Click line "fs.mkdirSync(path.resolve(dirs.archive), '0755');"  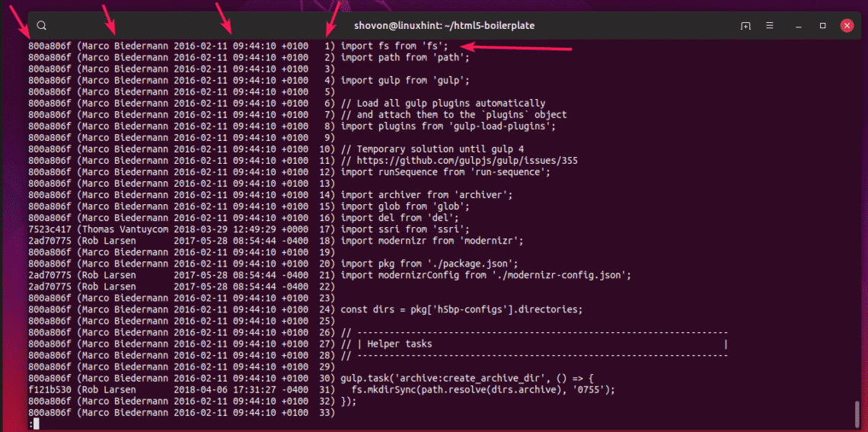click(483, 389)
